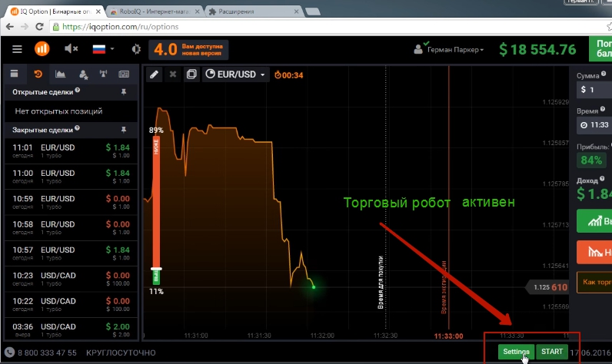
Task: Select the pencil drawing tool
Action: pyautogui.click(x=155, y=74)
